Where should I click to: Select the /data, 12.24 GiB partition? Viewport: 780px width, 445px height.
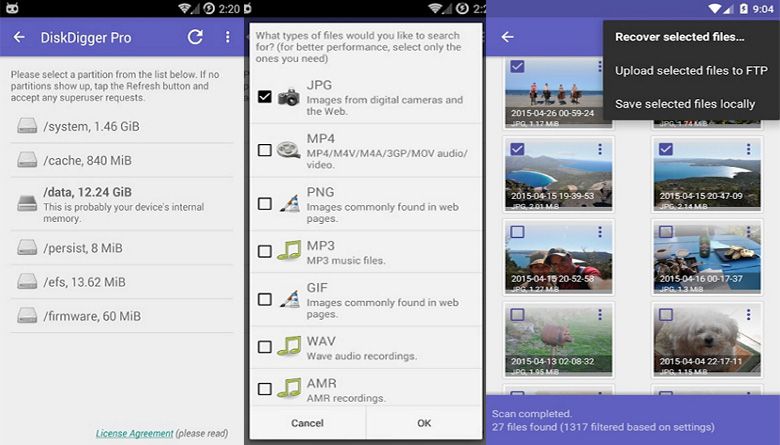[122, 204]
